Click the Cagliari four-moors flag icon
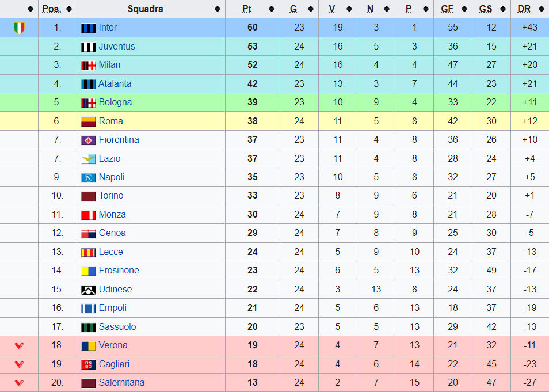The width and height of the screenshot is (549, 392). [x=88, y=365]
